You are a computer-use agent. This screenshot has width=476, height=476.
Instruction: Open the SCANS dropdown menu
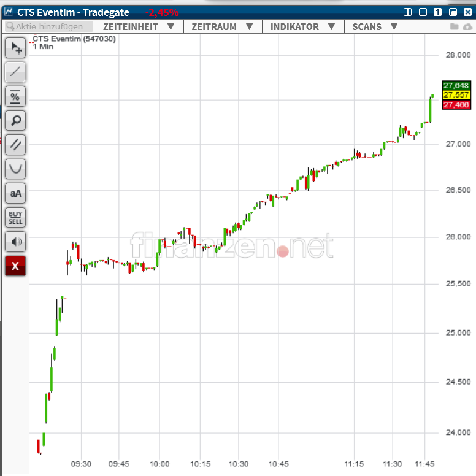[375, 27]
